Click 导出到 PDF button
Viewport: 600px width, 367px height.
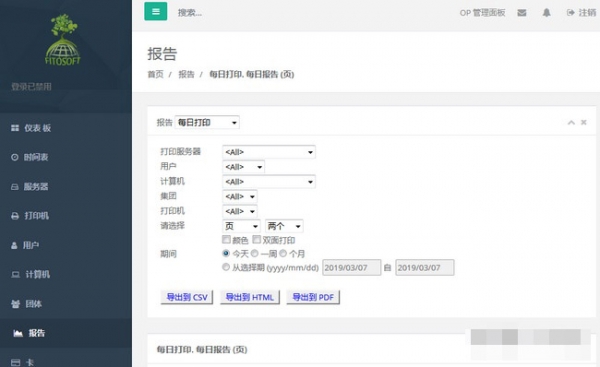point(313,297)
